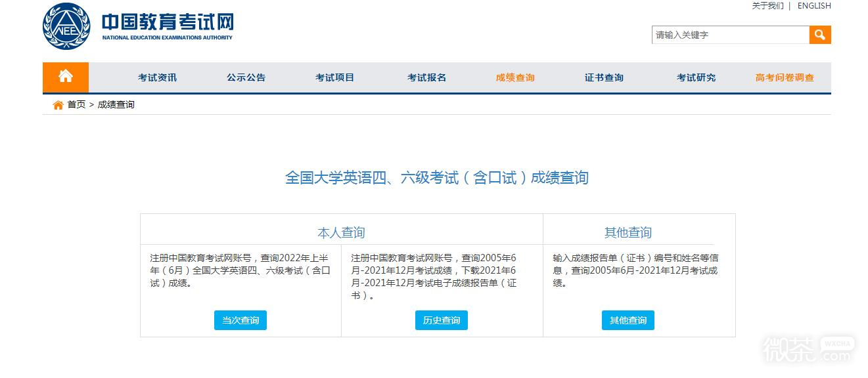Screen dimensions: 868x378
Task: Click the house icon in the breadcrumb
Action: [x=58, y=104]
